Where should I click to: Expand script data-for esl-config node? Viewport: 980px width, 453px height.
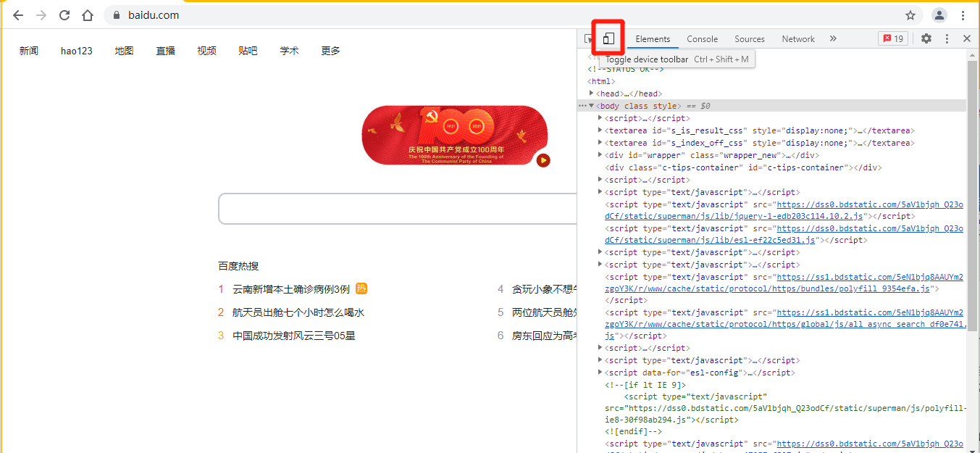600,372
